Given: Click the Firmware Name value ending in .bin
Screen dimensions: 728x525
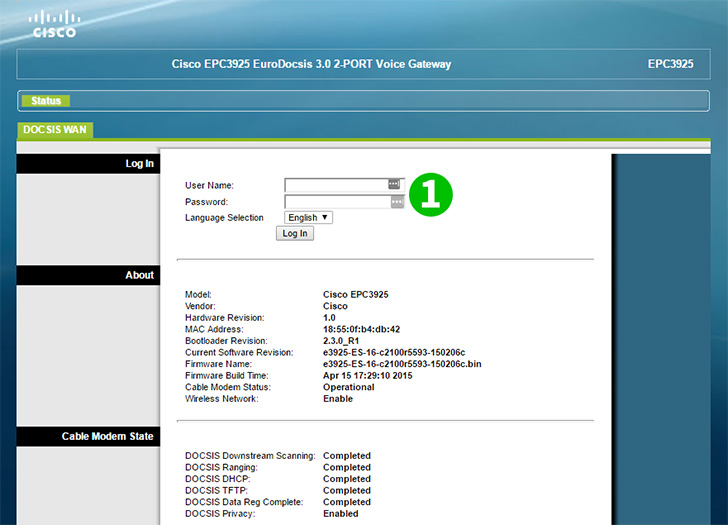Looking at the screenshot, I should tap(402, 364).
